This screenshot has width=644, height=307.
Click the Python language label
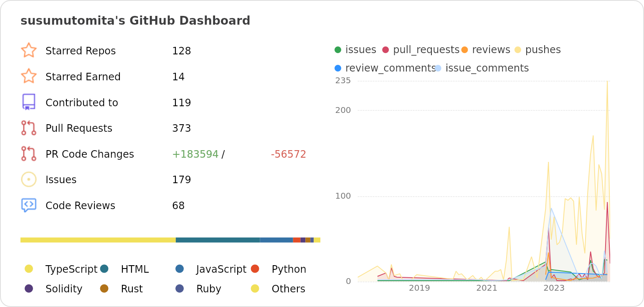click(x=289, y=269)
